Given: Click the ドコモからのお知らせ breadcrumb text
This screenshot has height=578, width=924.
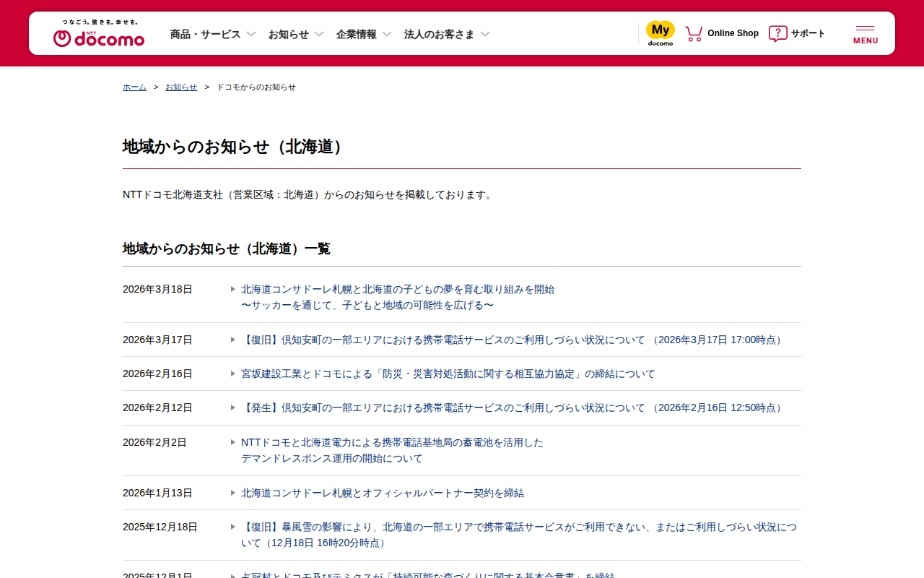Looking at the screenshot, I should coord(256,87).
